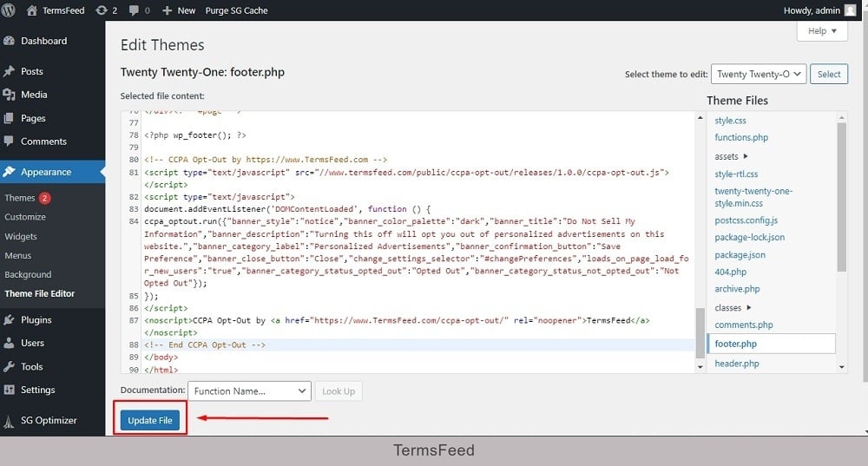Open the comments bubble icon
Screen dimensions: 868x466
pyautogui.click(x=134, y=10)
